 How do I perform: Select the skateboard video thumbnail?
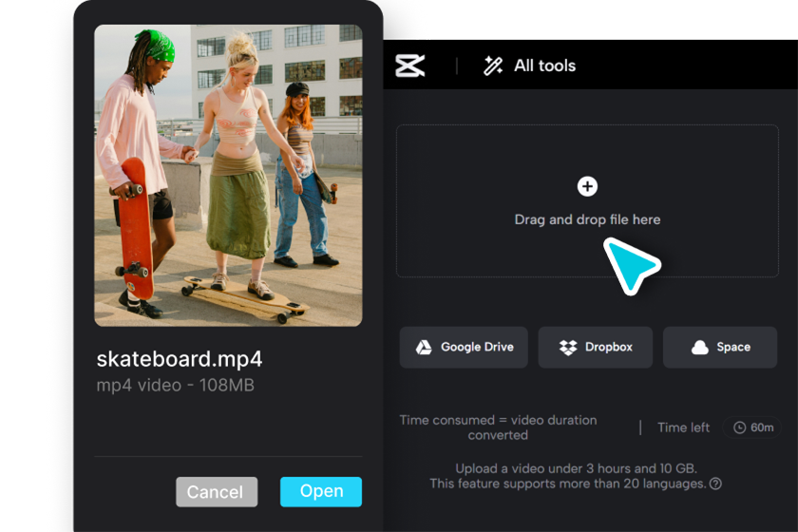coord(229,176)
